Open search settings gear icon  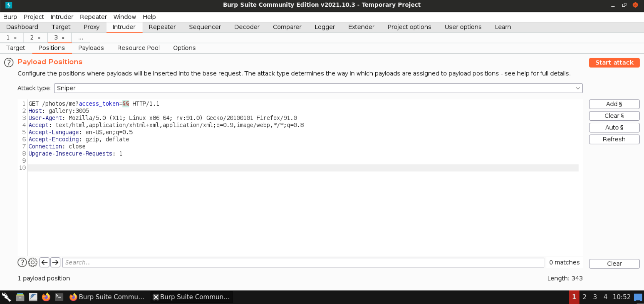pyautogui.click(x=33, y=262)
